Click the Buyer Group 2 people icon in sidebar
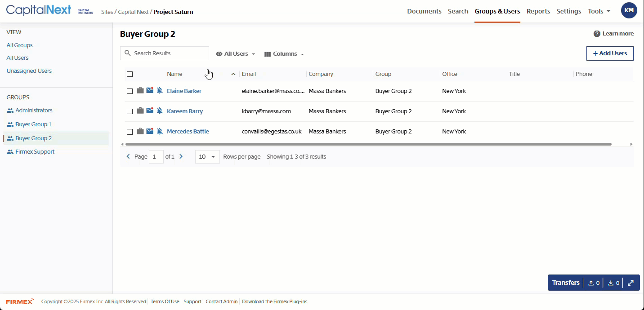The height and width of the screenshot is (310, 644). 10,138
